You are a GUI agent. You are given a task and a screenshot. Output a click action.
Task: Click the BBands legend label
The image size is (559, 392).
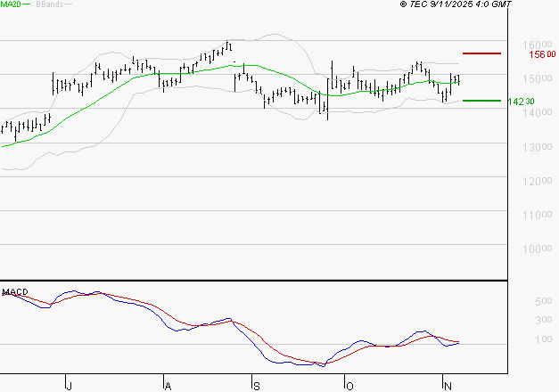click(x=50, y=4)
